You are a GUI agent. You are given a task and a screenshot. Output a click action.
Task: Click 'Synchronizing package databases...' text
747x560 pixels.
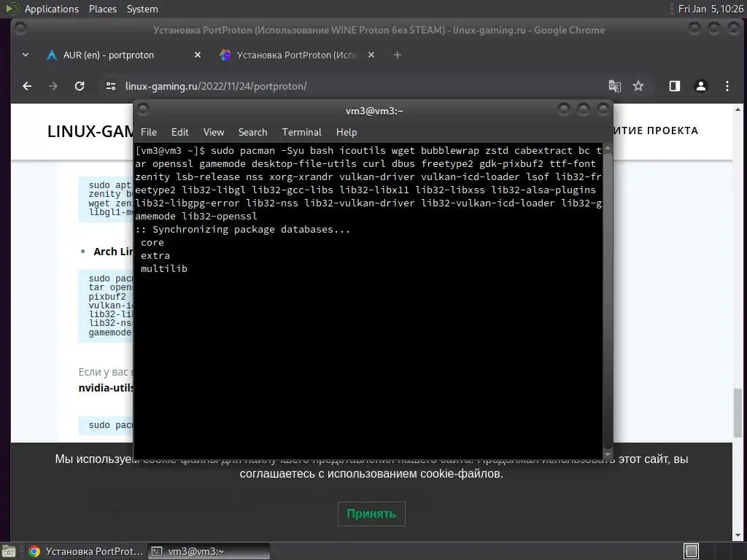[x=251, y=230]
